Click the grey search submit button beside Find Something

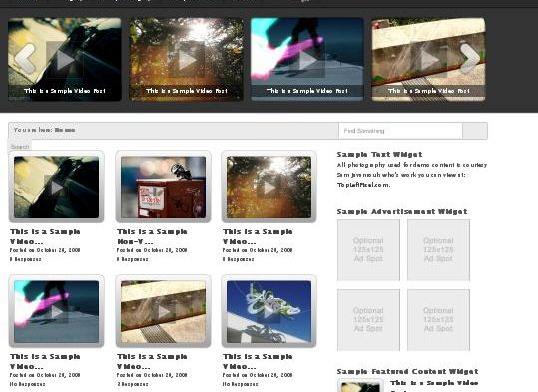click(475, 131)
